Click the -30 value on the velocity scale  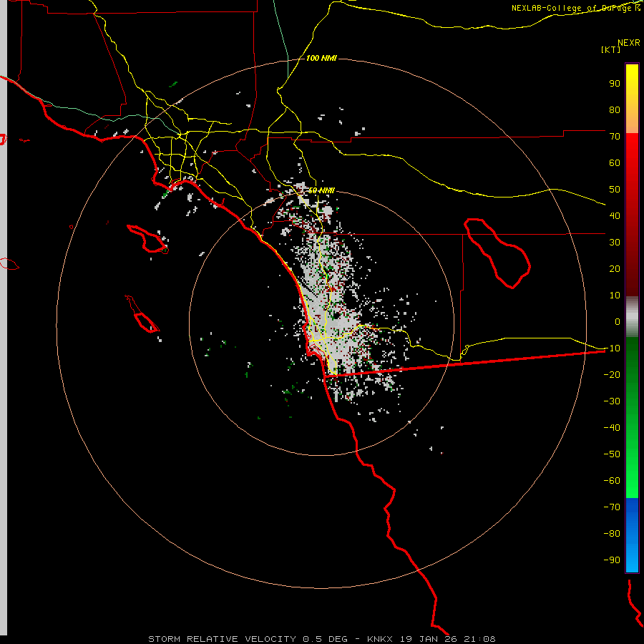(612, 401)
